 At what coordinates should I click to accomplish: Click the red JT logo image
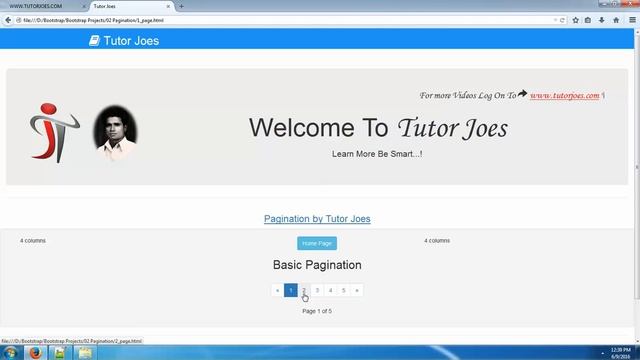tap(54, 133)
